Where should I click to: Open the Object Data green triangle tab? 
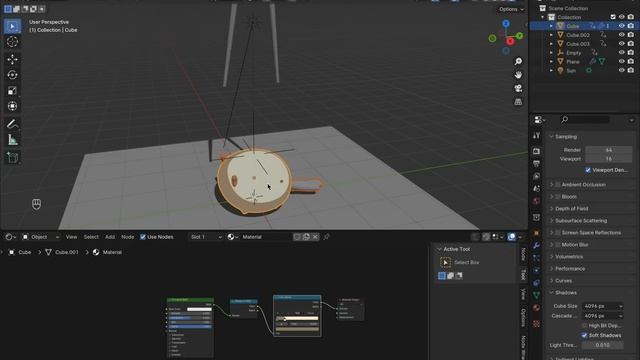(536, 295)
